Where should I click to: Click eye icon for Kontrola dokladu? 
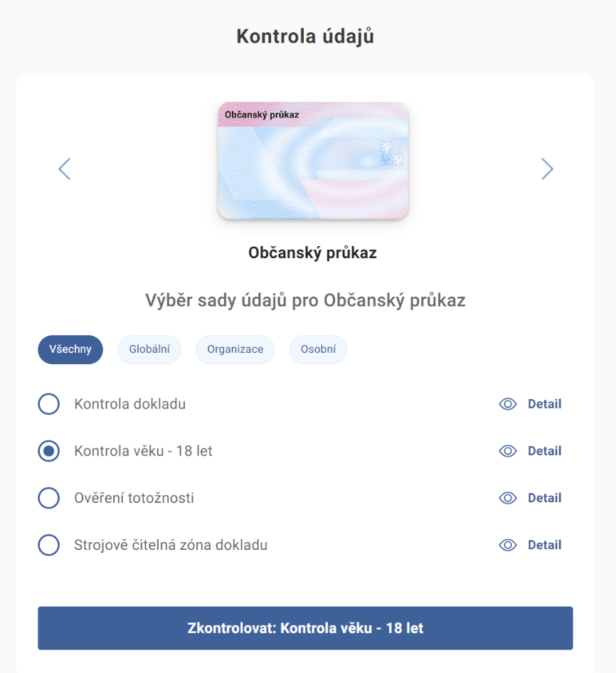pos(507,404)
